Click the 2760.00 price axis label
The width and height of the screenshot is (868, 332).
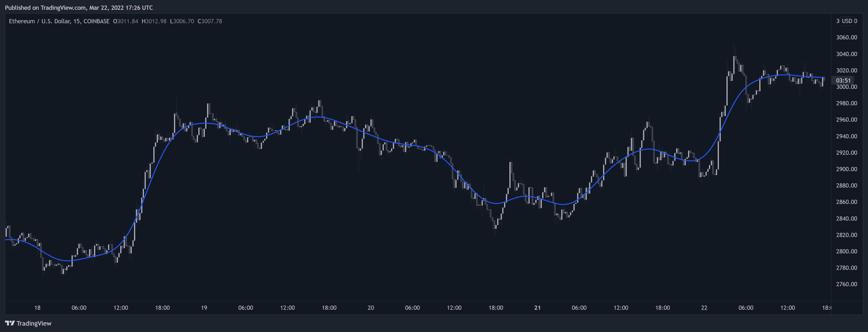pyautogui.click(x=847, y=284)
